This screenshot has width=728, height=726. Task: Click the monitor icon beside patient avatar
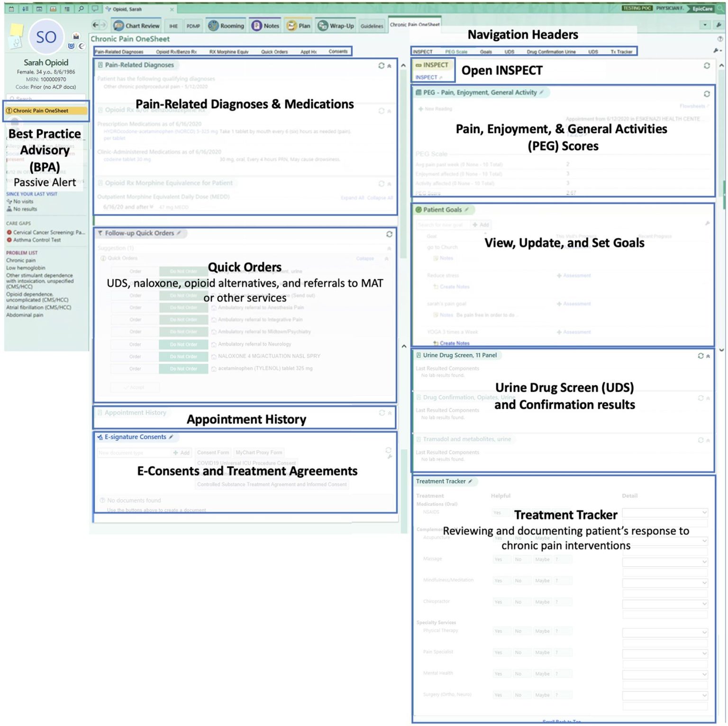coord(71,46)
